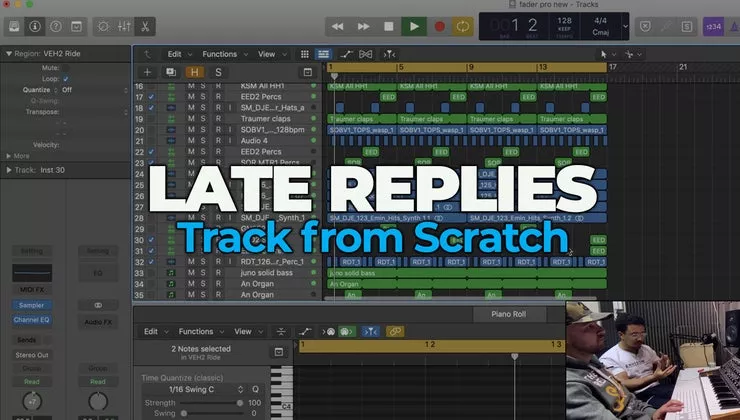
Task: Toggle the Piano Roll MIDI link button
Action: pos(395,332)
